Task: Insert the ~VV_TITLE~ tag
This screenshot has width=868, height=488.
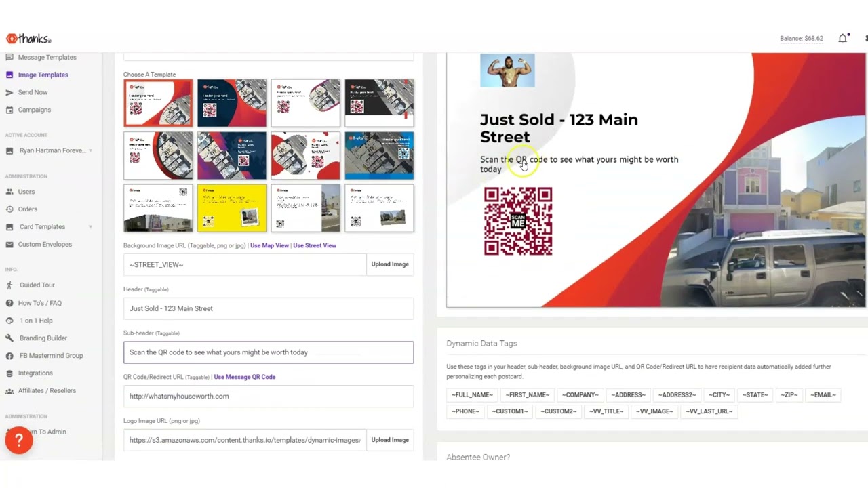Action: tap(606, 411)
